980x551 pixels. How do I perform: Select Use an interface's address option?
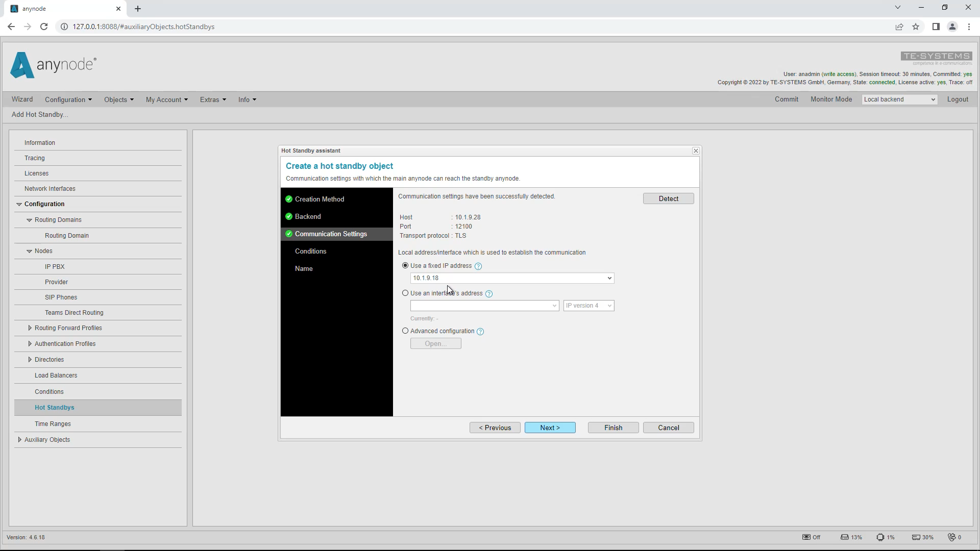pyautogui.click(x=405, y=293)
